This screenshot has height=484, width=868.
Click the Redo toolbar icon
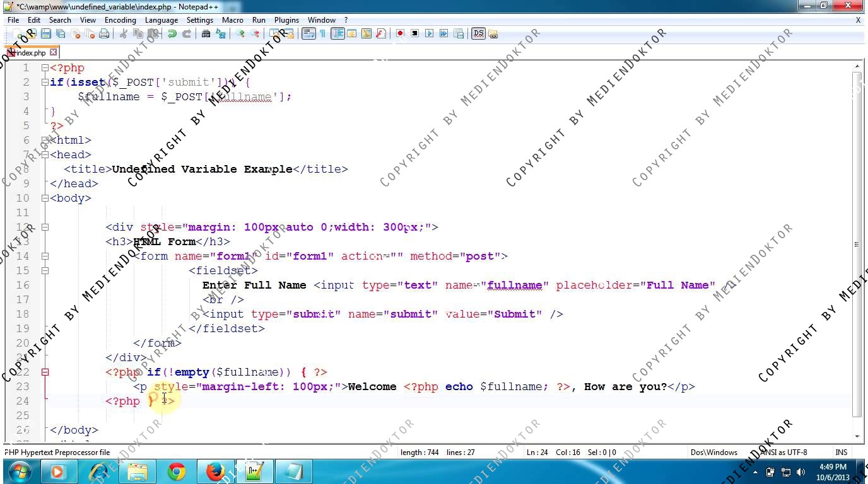pos(186,33)
